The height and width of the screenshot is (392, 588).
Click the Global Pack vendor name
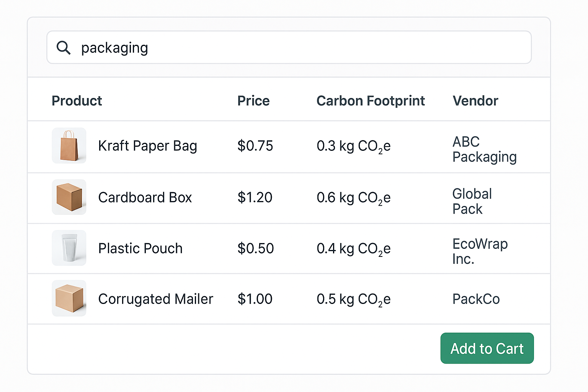click(x=472, y=201)
